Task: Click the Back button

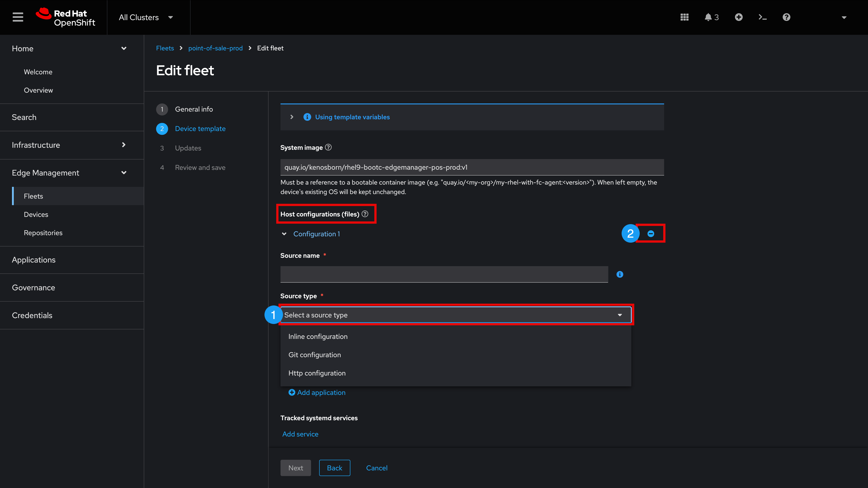Action: coord(335,468)
